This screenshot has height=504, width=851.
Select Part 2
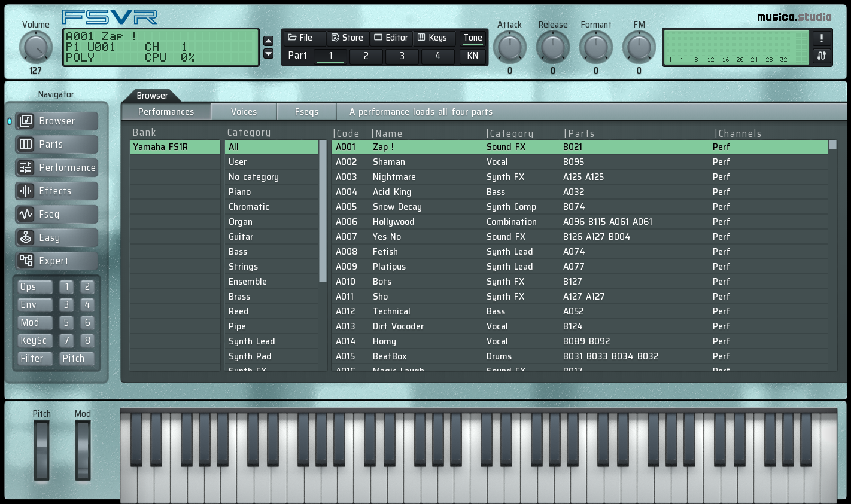[366, 56]
